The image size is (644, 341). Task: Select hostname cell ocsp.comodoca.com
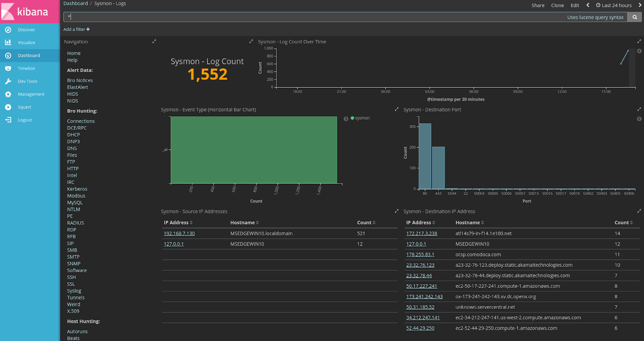pyautogui.click(x=478, y=254)
